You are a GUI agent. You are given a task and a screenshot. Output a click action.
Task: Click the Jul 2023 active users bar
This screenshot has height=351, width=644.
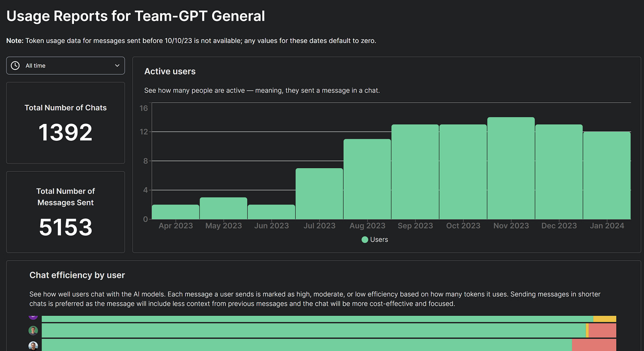(319, 194)
